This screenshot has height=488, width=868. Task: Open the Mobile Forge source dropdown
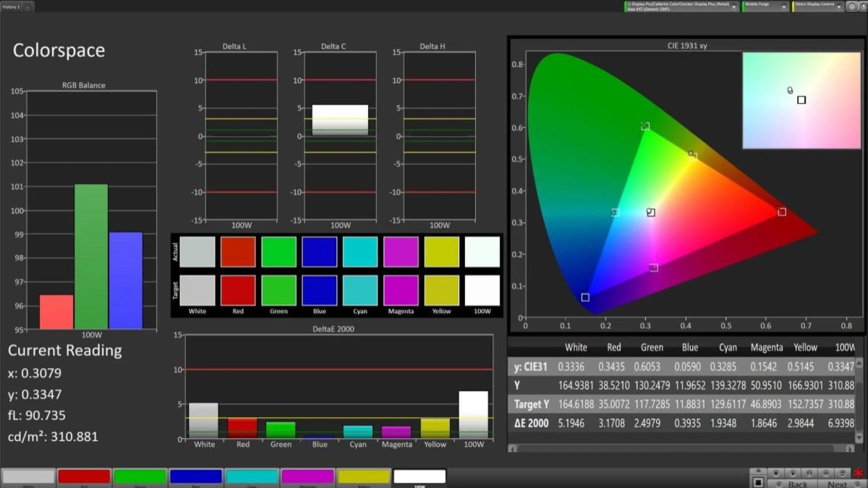click(765, 7)
